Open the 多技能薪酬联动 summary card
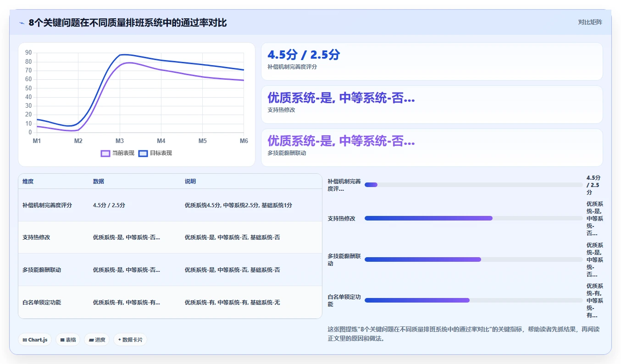 click(432, 148)
